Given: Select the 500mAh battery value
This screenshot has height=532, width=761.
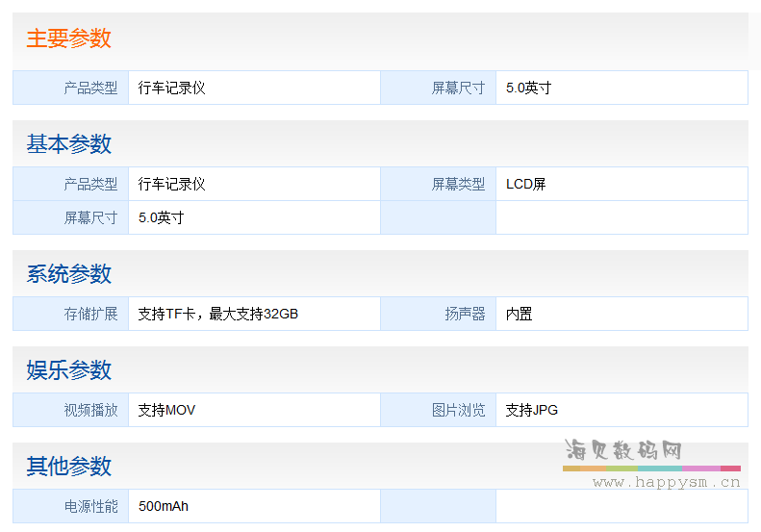Looking at the screenshot, I should (x=164, y=506).
